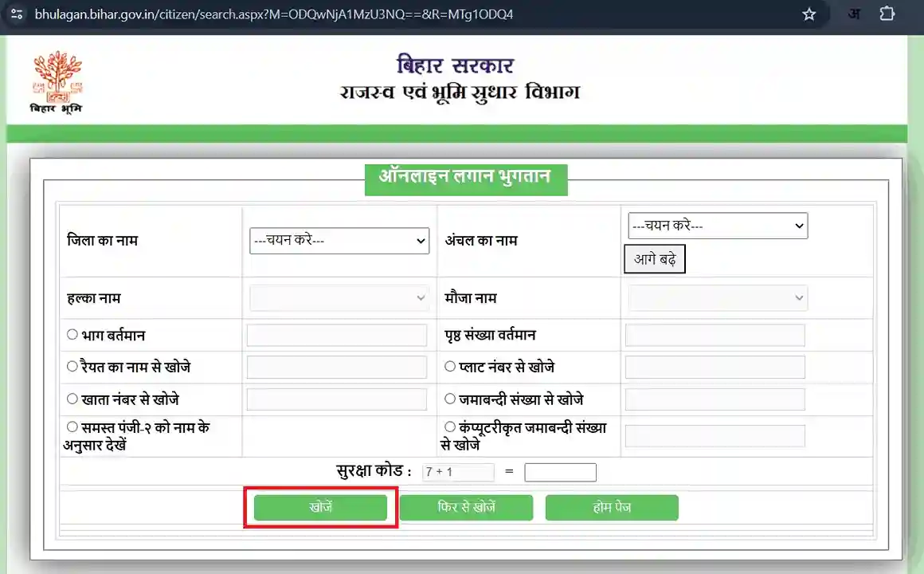Click राजस्व एवं भूमि सुधार विभाग text
Viewport: 924px width, 574px height.
click(460, 92)
